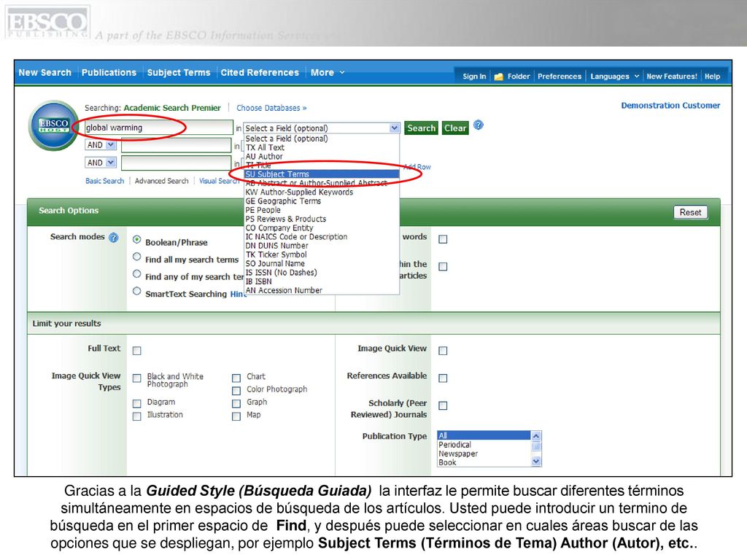Open the Select a Field dropdown arrow
This screenshot has height=560, width=747.
pos(395,128)
